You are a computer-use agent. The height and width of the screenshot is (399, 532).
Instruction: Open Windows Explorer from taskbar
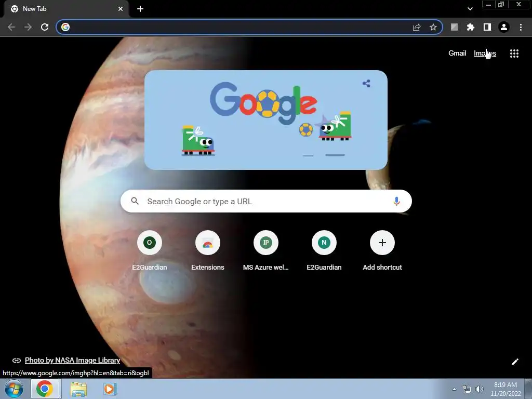coord(78,389)
